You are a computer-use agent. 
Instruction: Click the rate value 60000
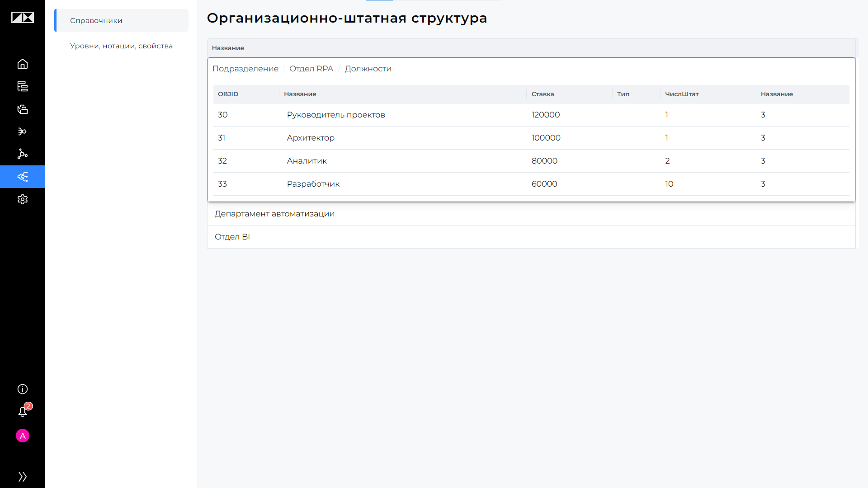tap(544, 184)
